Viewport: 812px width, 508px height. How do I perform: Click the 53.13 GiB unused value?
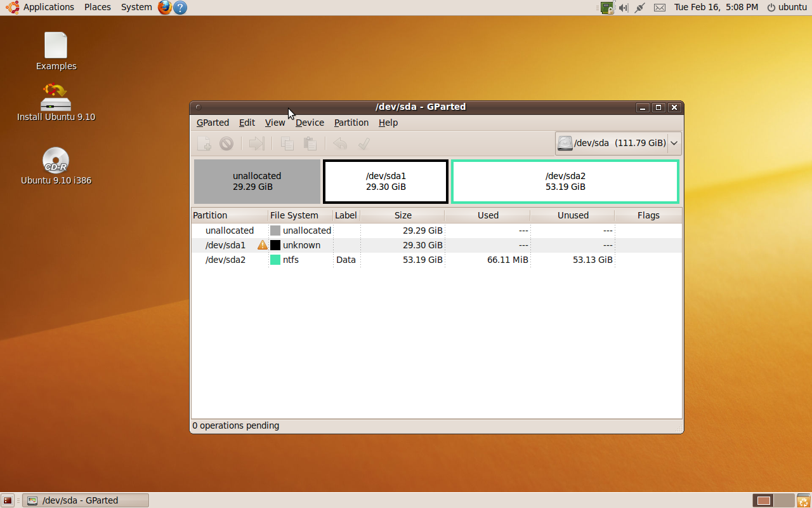(x=593, y=260)
